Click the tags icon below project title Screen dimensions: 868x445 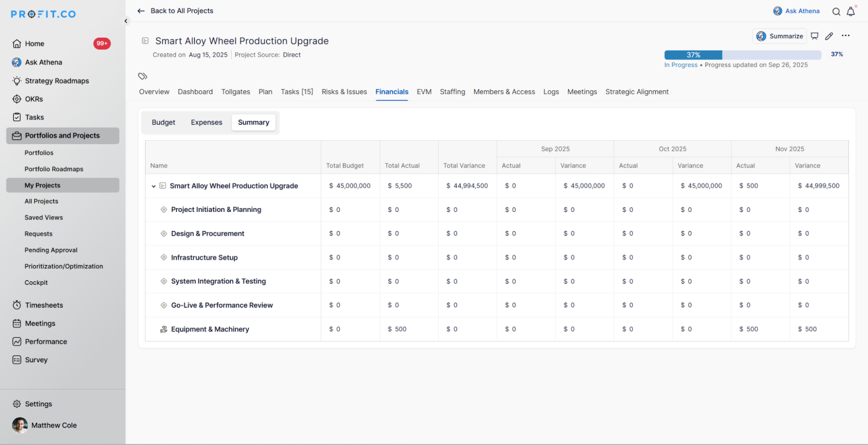pyautogui.click(x=142, y=76)
